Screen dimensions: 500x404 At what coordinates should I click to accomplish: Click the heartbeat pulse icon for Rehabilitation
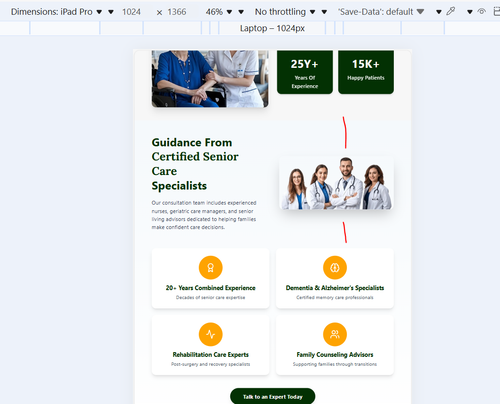(211, 334)
